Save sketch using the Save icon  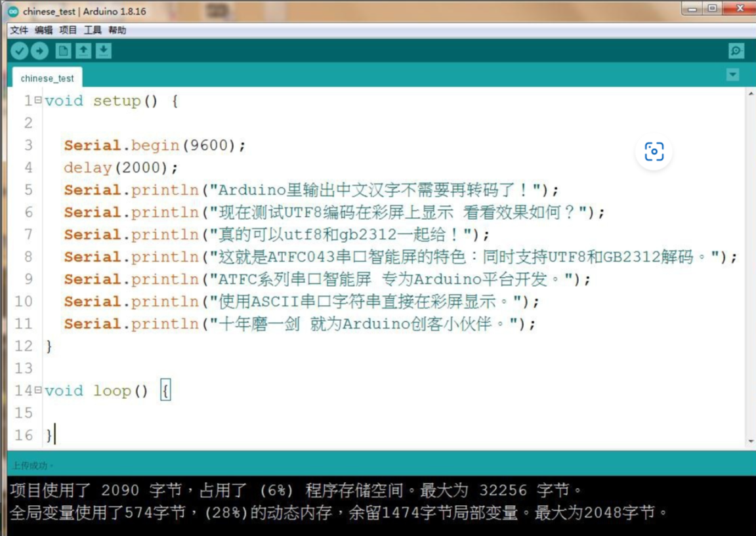click(104, 51)
